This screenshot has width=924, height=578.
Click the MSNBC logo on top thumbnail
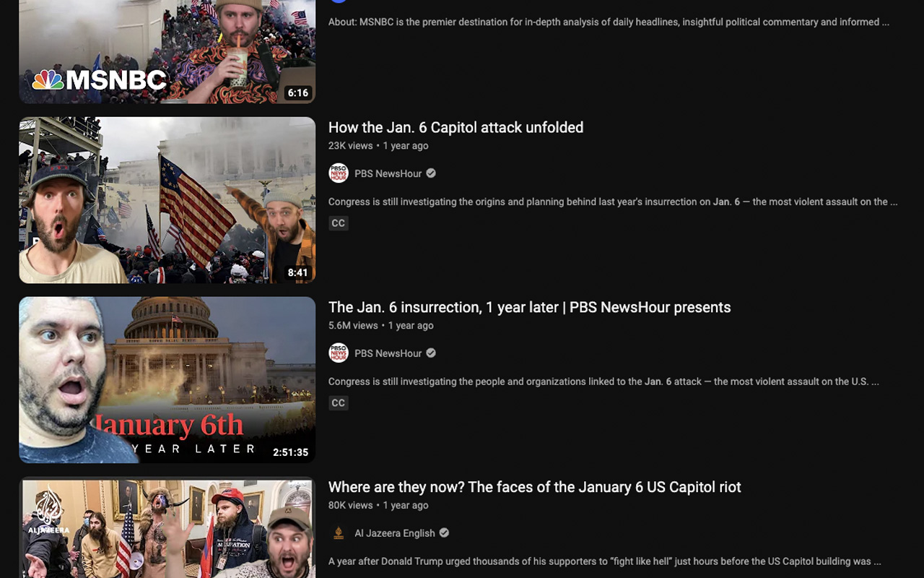[100, 79]
